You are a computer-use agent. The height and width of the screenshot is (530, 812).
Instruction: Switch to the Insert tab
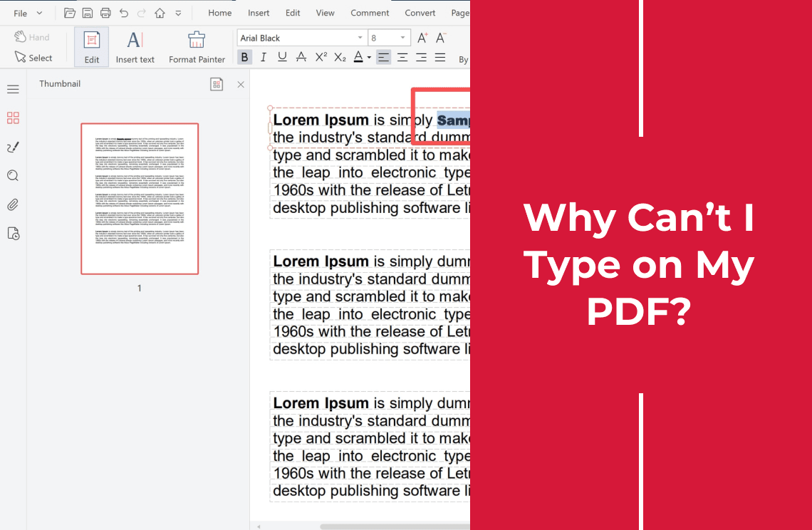click(x=259, y=13)
